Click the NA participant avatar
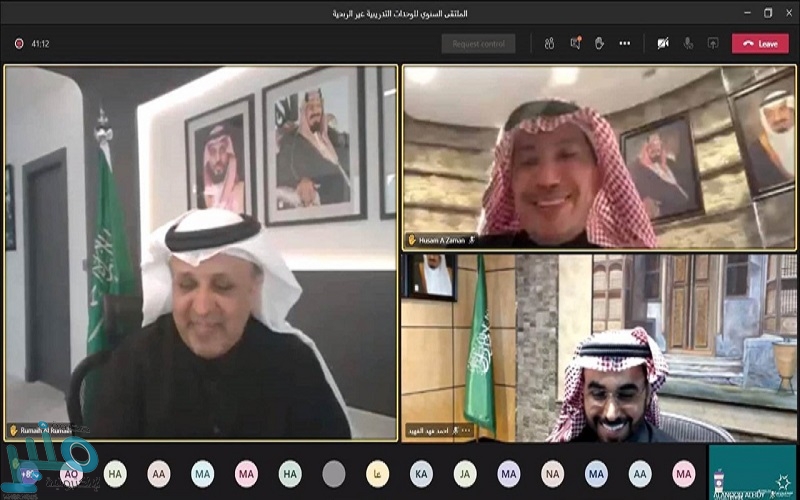800x500 pixels. [x=553, y=473]
